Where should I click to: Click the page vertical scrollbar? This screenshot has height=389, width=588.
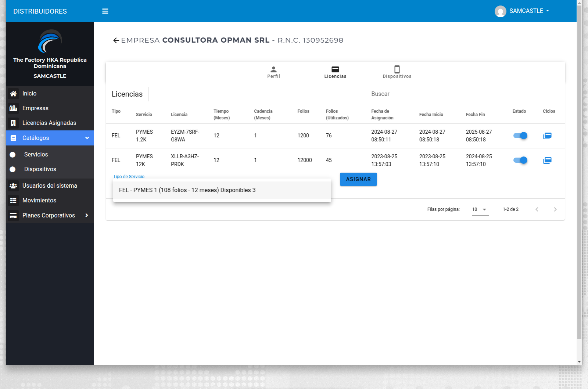click(580, 173)
